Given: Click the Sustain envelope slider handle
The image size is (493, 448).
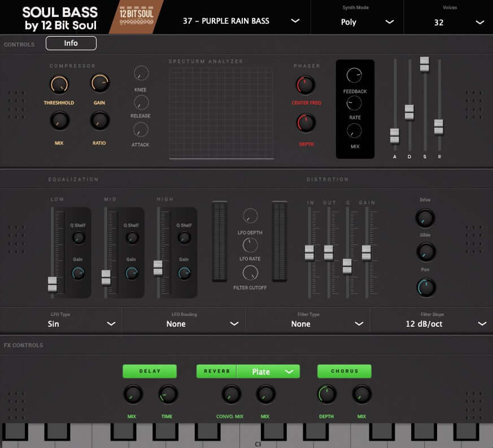Looking at the screenshot, I should tap(425, 64).
